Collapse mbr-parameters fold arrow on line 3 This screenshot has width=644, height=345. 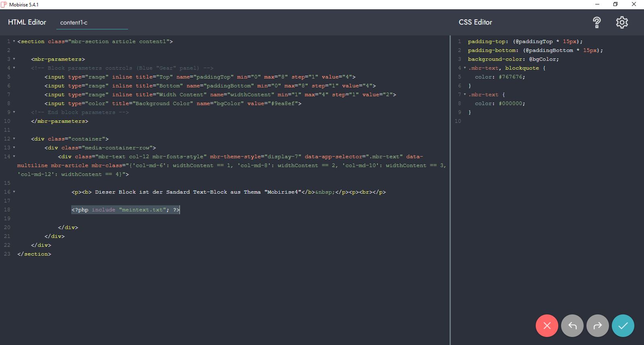point(14,59)
